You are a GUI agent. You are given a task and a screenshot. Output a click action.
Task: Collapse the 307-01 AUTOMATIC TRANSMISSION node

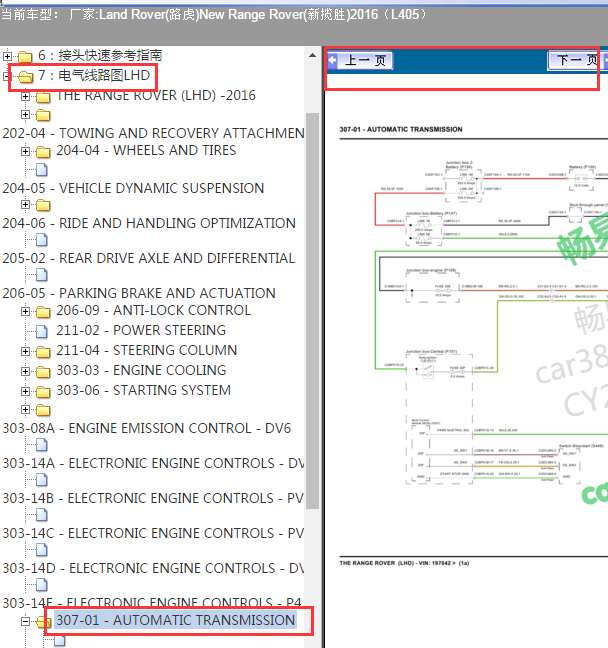coord(25,621)
